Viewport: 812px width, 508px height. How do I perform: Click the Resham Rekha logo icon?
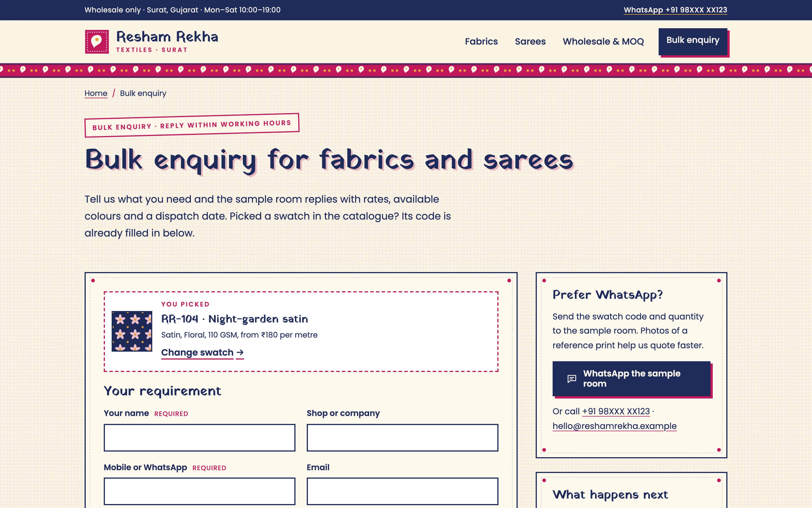click(x=97, y=42)
